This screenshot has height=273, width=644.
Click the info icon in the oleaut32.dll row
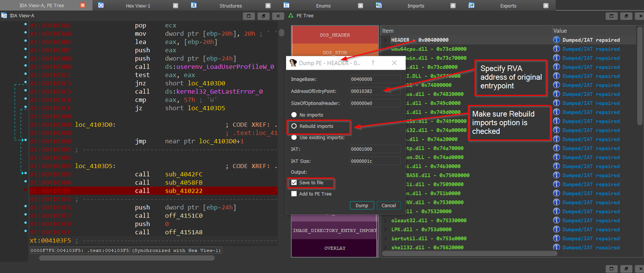pyautogui.click(x=557, y=220)
